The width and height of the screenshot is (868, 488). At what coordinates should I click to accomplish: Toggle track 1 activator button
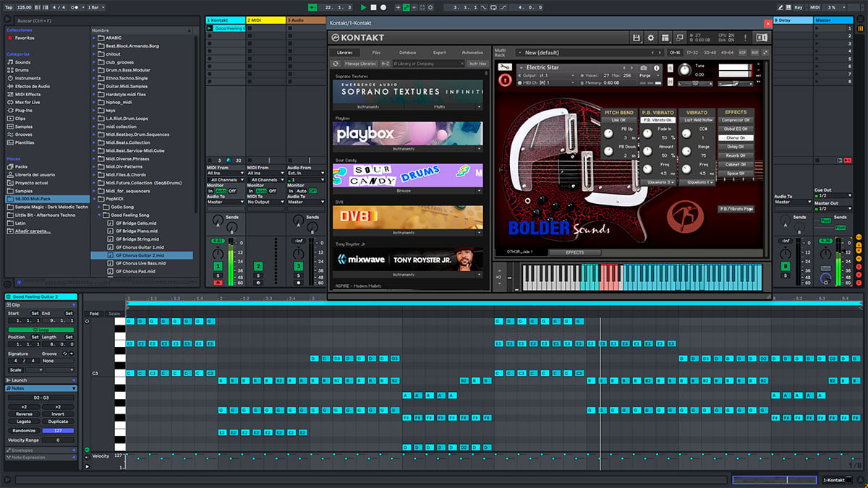pos(218,267)
